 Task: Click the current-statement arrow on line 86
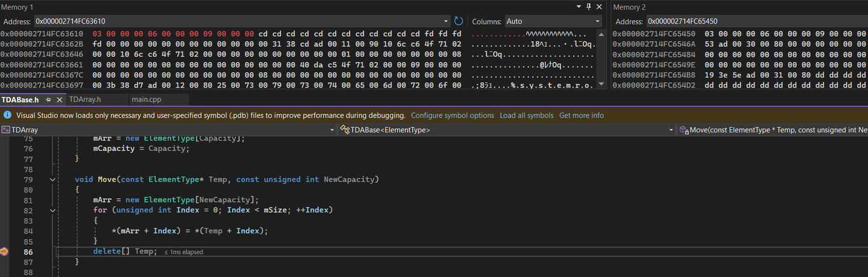[x=5, y=252]
